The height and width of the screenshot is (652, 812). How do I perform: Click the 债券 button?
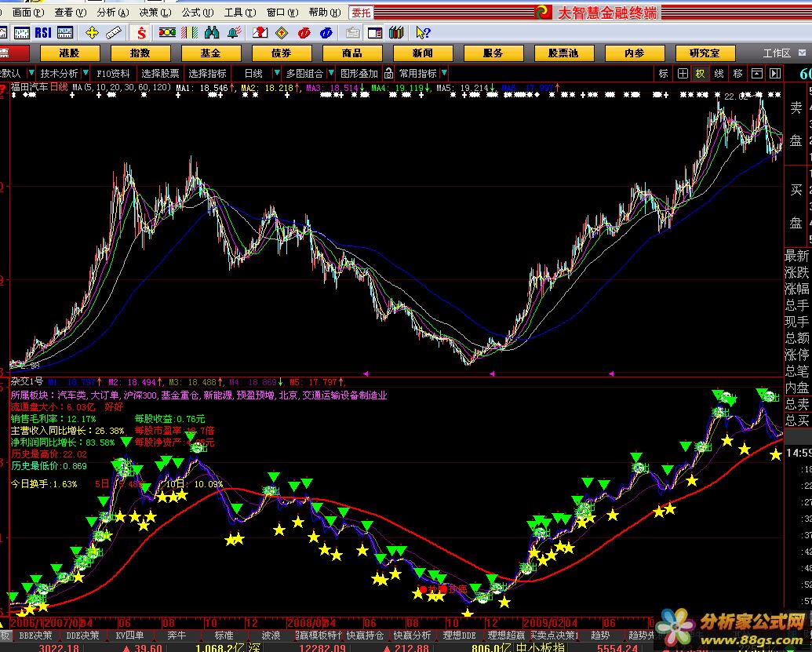pos(282,53)
